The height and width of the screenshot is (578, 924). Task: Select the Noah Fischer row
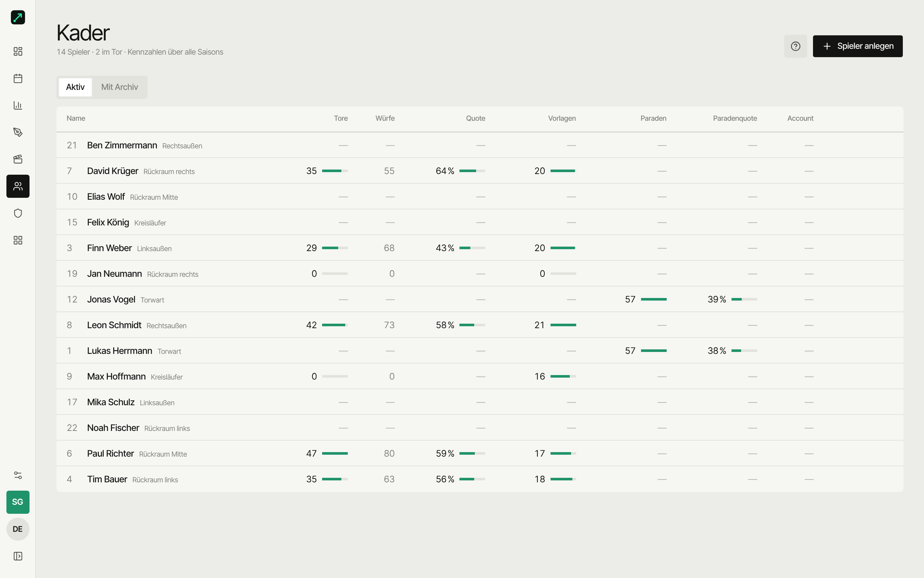pyautogui.click(x=480, y=428)
